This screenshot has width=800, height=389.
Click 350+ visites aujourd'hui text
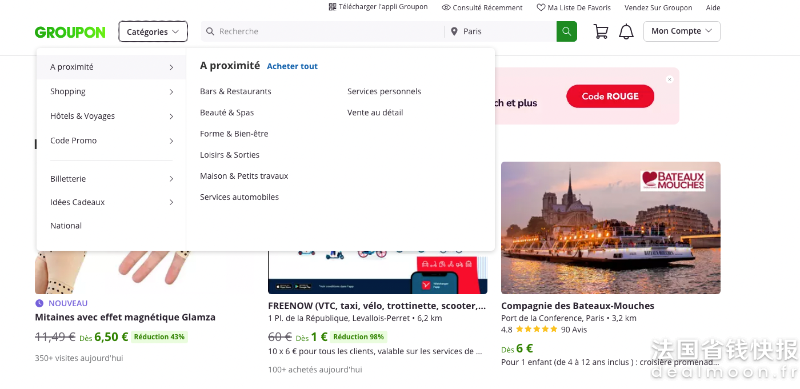[x=79, y=358]
